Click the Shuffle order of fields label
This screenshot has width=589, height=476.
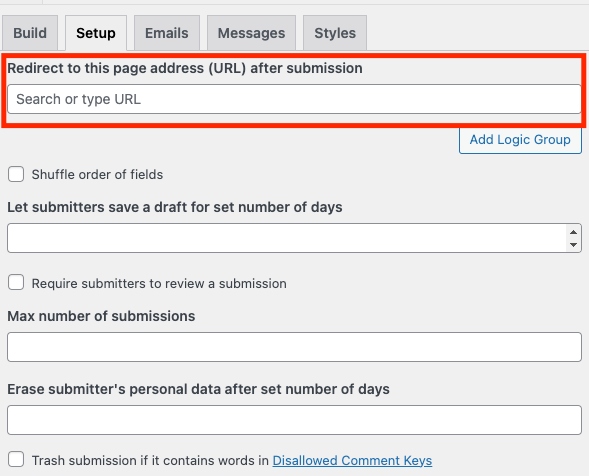pos(97,175)
